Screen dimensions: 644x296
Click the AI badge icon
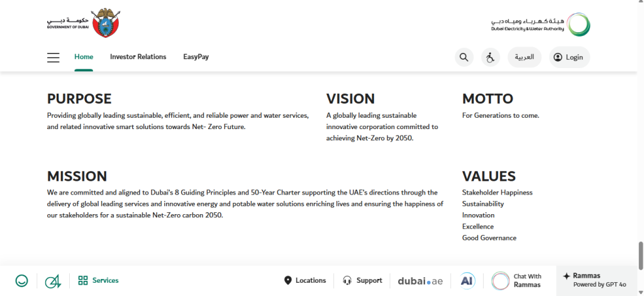[x=467, y=281]
